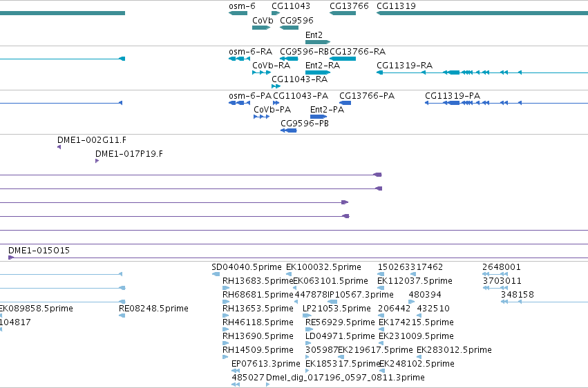Image resolution: width=588 pixels, height=388 pixels.
Task: Select the Ent2 gene bar
Action: pos(318,42)
